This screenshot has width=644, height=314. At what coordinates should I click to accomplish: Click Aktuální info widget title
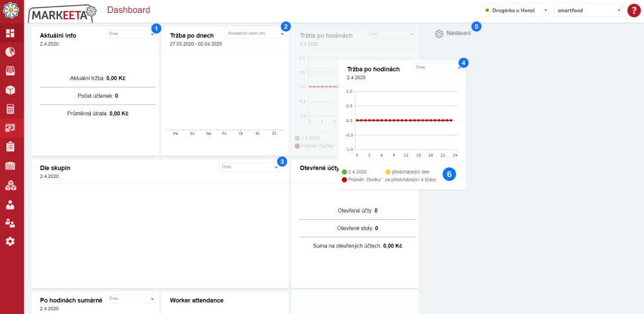(58, 35)
